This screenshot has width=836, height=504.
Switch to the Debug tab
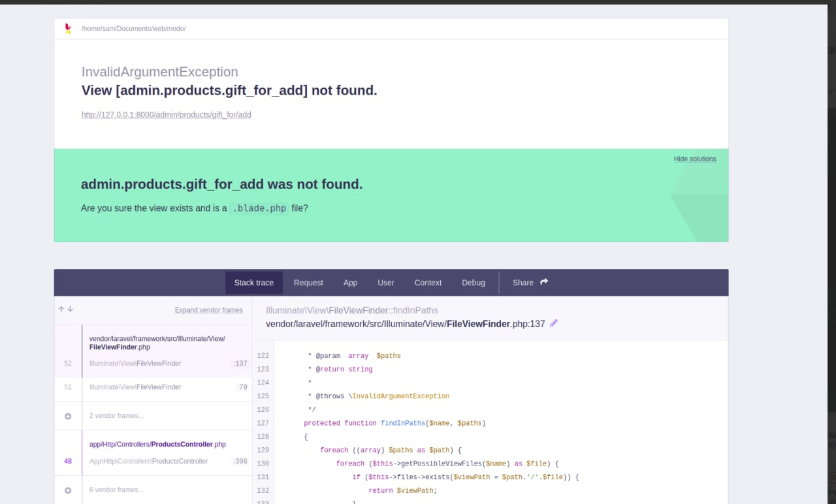[x=474, y=283]
